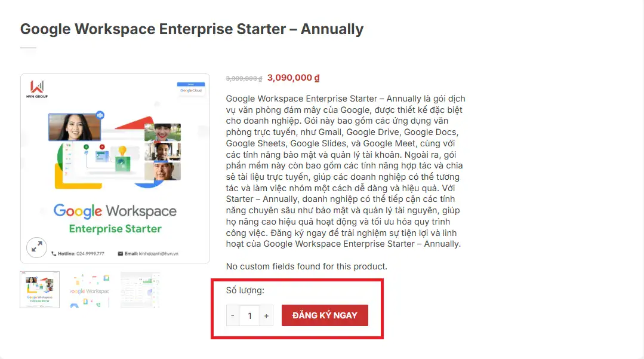Screen dimensions: 644x359
Task: Click the quantity input field
Action: (x=249, y=315)
